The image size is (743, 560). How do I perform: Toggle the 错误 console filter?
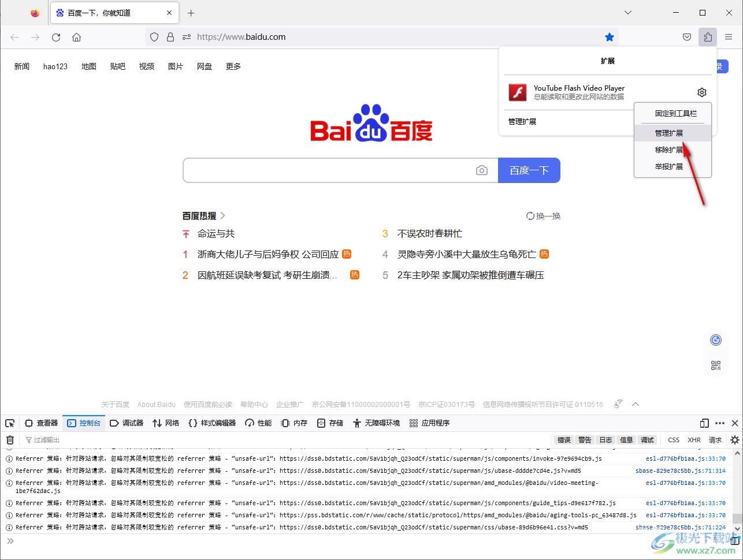564,440
